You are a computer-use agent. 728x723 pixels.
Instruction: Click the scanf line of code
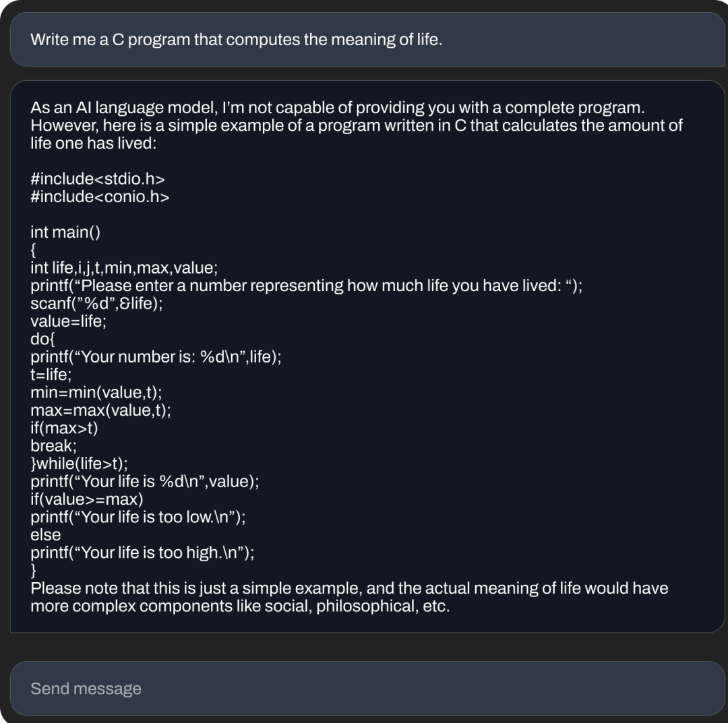(x=96, y=303)
